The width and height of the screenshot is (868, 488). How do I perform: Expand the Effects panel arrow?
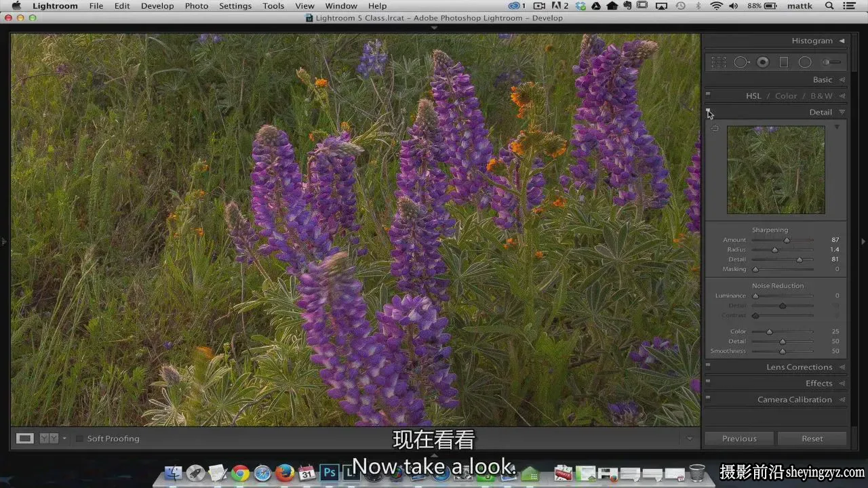[842, 384]
